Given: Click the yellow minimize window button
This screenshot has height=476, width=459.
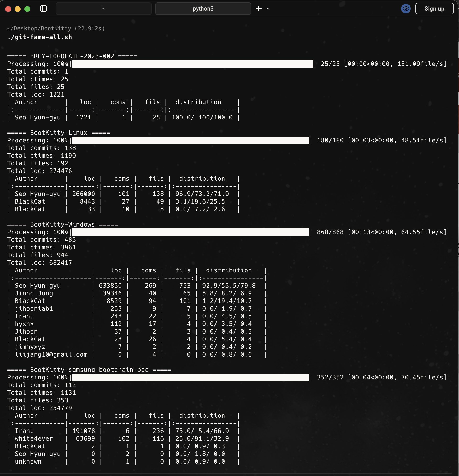Looking at the screenshot, I should point(18,9).
